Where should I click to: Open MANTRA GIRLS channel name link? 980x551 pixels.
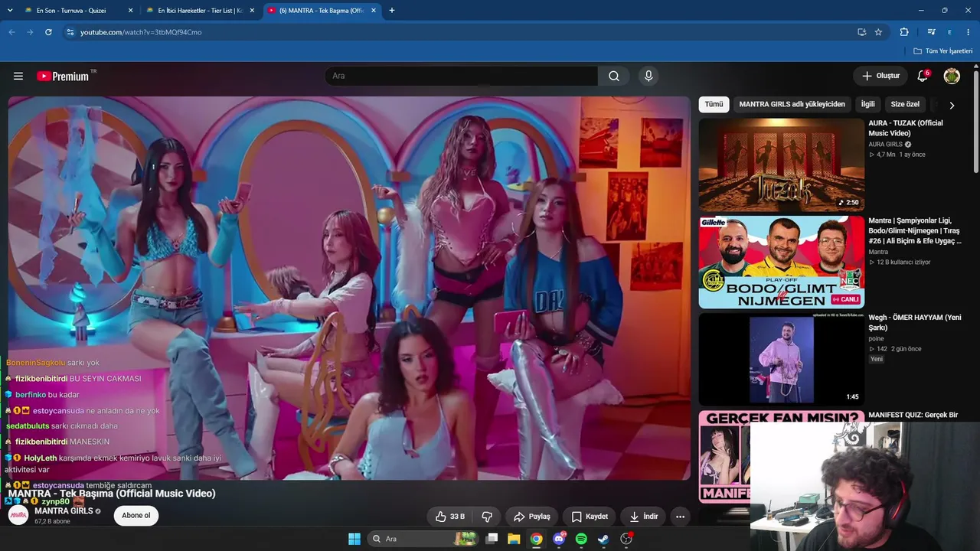click(64, 511)
